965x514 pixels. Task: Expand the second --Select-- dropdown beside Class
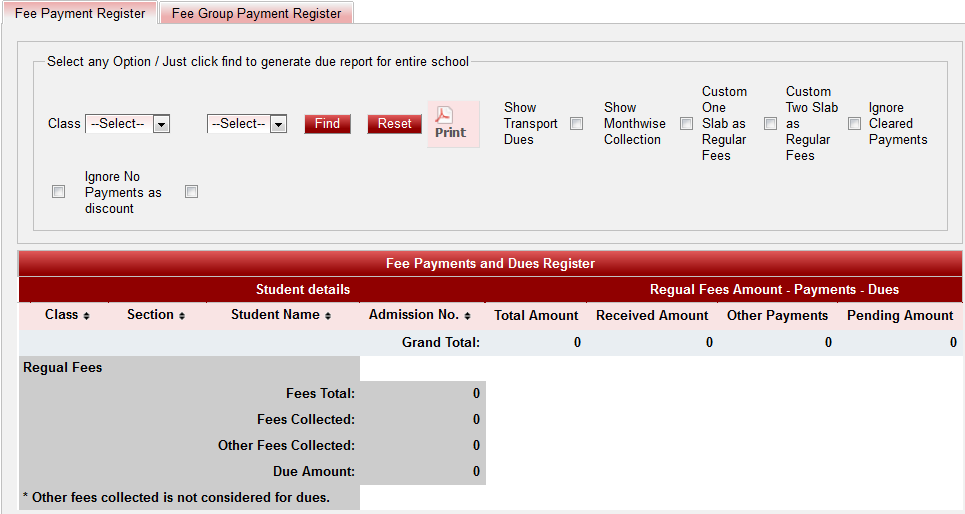(247, 124)
